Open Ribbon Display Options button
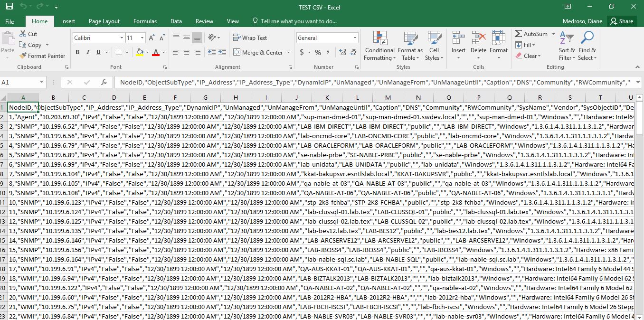 pos(568,7)
